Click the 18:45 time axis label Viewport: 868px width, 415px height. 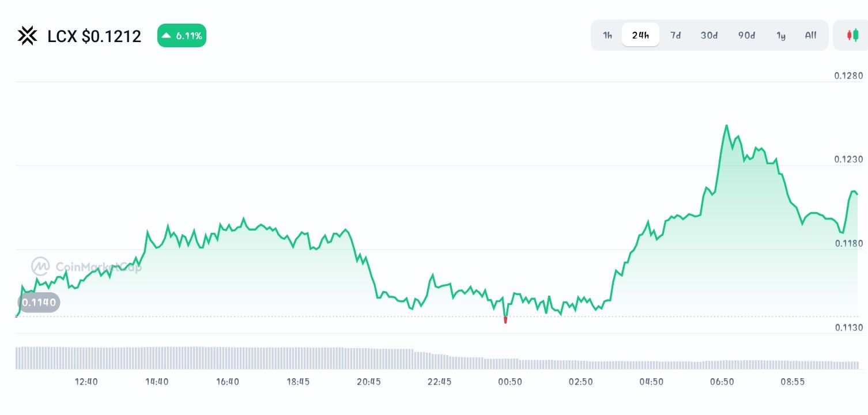pyautogui.click(x=298, y=382)
